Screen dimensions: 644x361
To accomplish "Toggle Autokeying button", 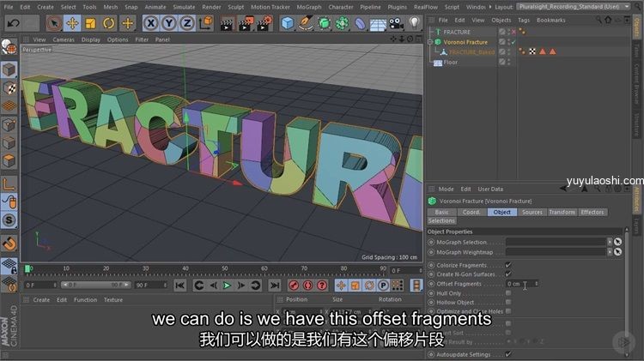I will (x=307, y=285).
